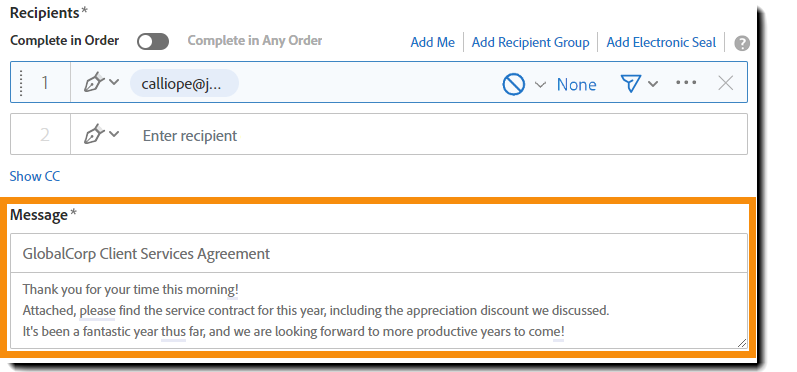Image resolution: width=797 pixels, height=372 pixels.
Task: Click the agreement name field
Action: click(x=379, y=253)
